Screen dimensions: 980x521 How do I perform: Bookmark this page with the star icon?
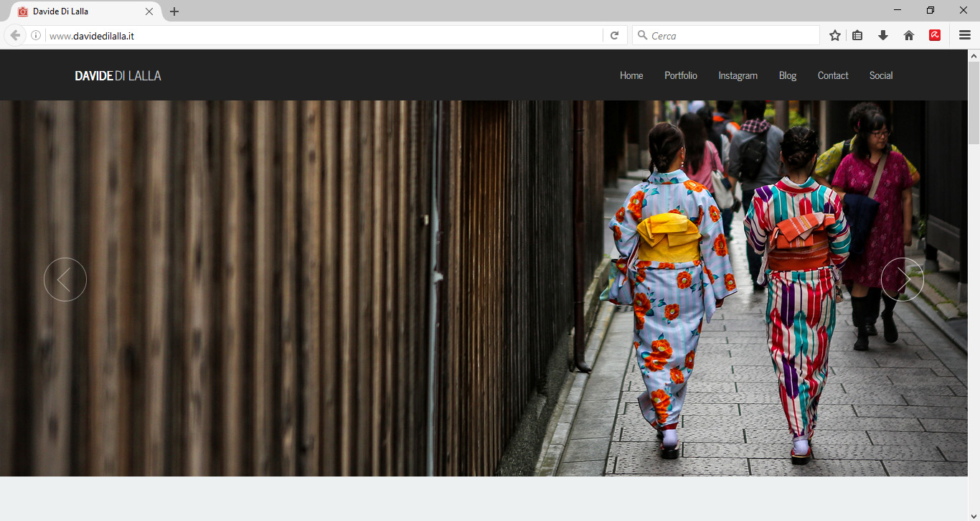coord(835,35)
